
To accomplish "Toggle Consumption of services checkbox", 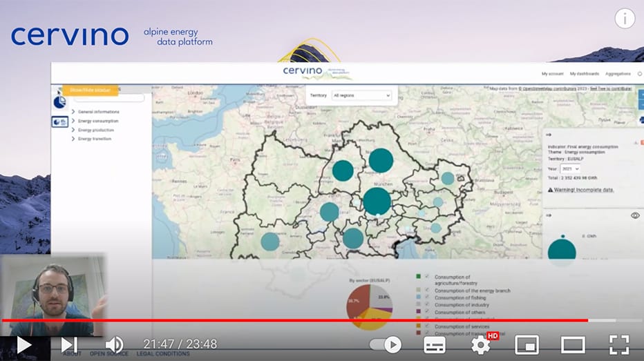I will pos(427,326).
